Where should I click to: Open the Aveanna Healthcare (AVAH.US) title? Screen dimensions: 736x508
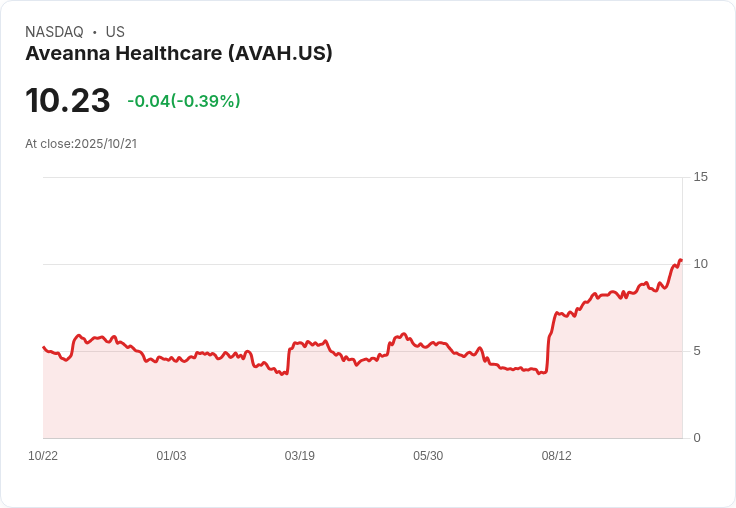[178, 54]
